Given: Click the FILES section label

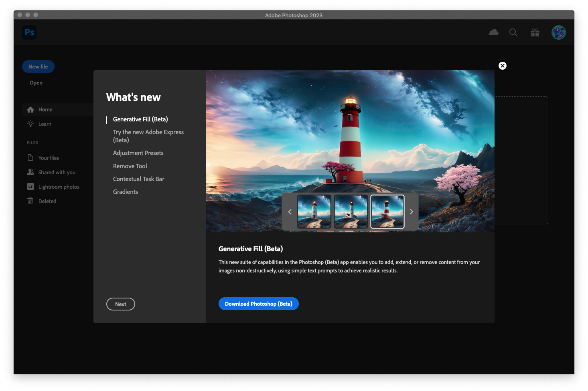Looking at the screenshot, I should (x=32, y=143).
